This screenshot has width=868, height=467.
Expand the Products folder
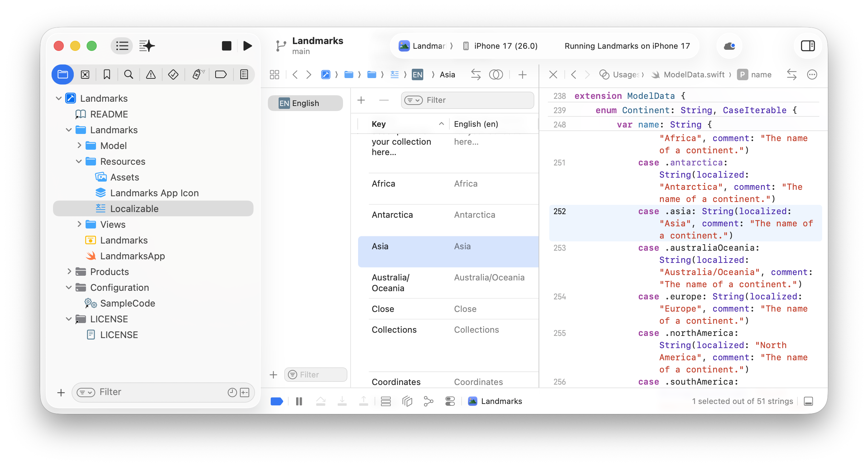click(x=69, y=271)
